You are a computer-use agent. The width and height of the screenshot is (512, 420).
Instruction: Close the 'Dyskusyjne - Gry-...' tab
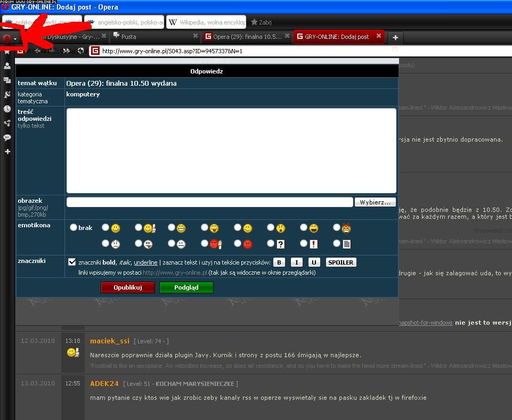click(x=104, y=36)
